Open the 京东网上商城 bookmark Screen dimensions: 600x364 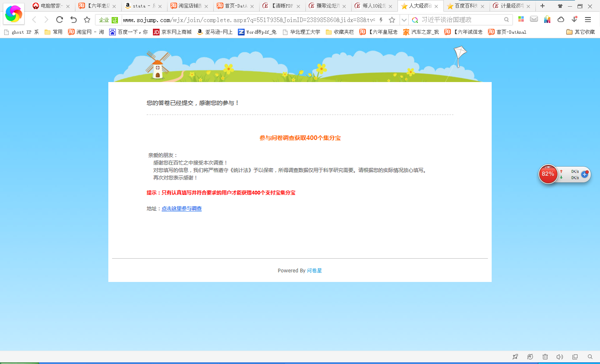(172, 32)
